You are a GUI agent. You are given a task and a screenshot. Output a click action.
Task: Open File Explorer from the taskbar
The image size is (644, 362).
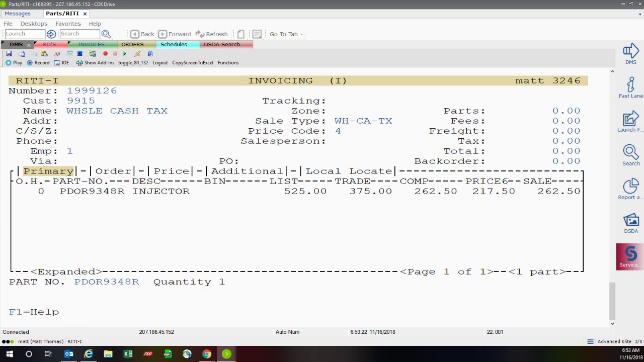(108, 354)
